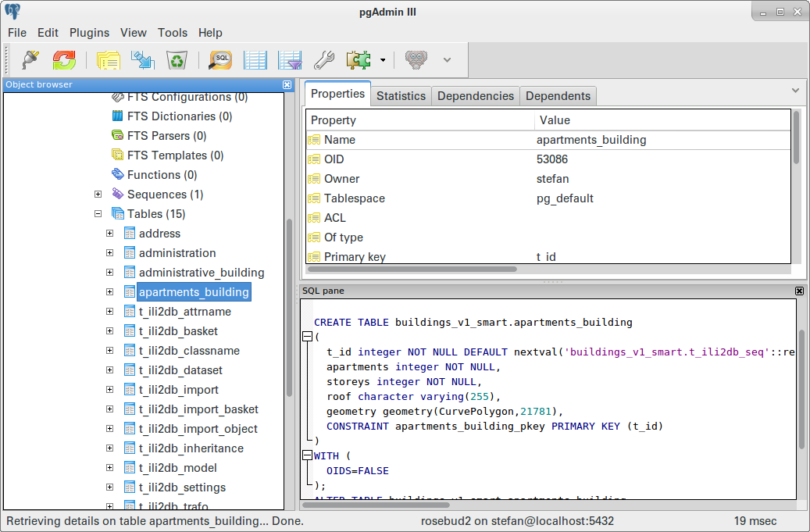Collapse the Tables (15) node
810x532 pixels.
[x=98, y=214]
